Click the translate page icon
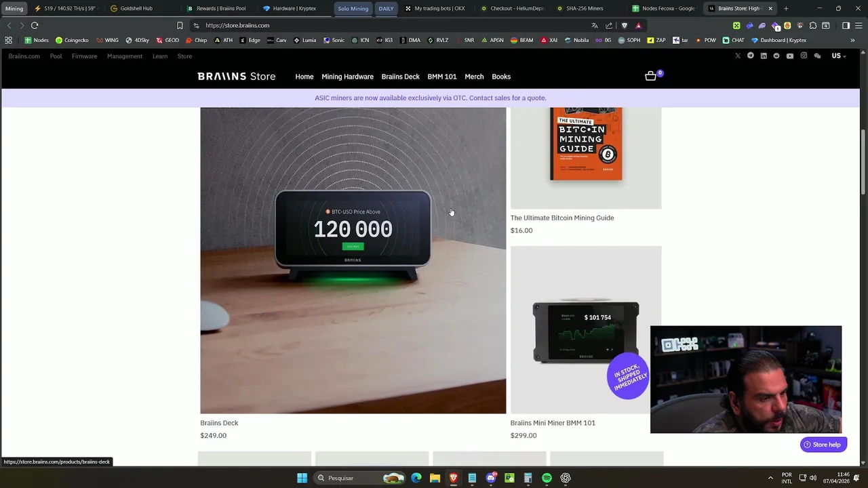The image size is (868, 488). click(595, 25)
